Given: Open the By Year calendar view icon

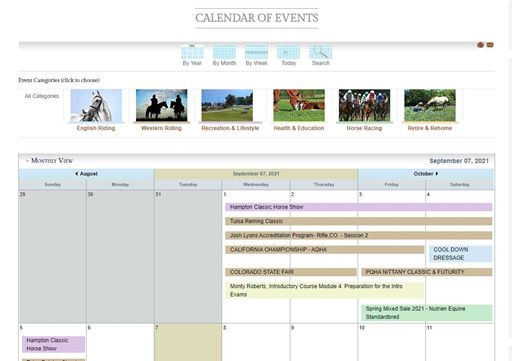Looking at the screenshot, I should coord(192,52).
